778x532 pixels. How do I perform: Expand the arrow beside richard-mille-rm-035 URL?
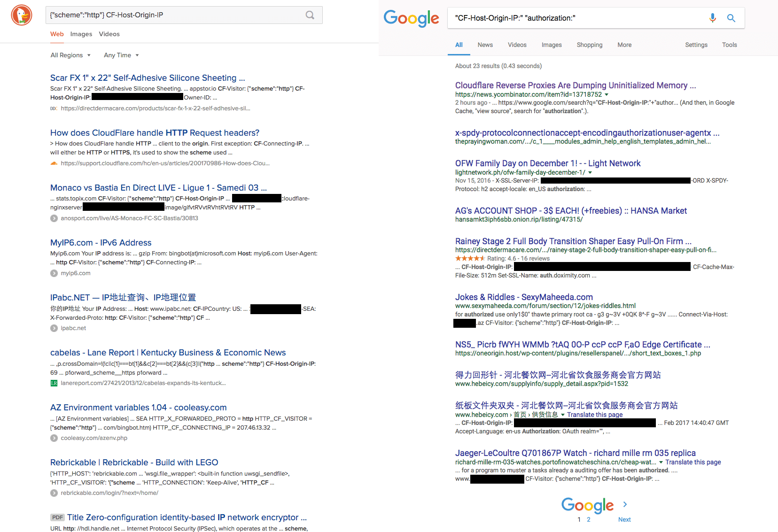[x=661, y=462]
